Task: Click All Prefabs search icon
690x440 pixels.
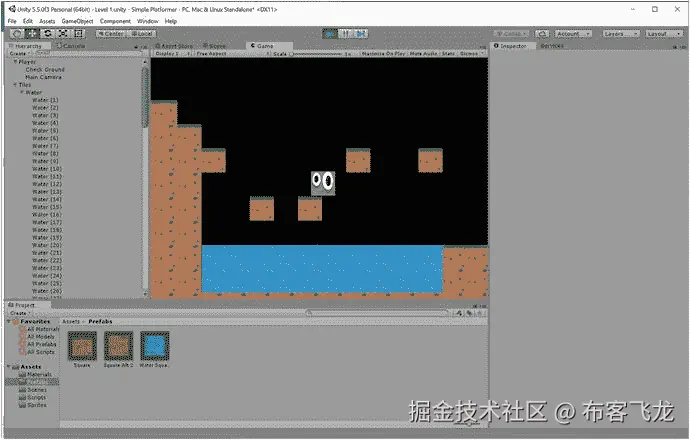Action: coord(22,345)
